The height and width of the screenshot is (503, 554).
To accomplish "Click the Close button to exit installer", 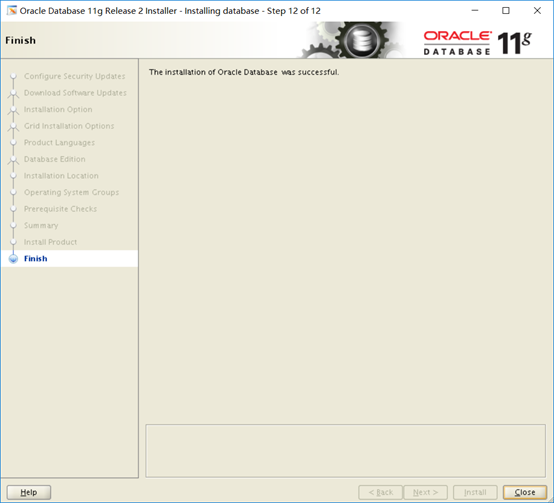I will coord(525,492).
